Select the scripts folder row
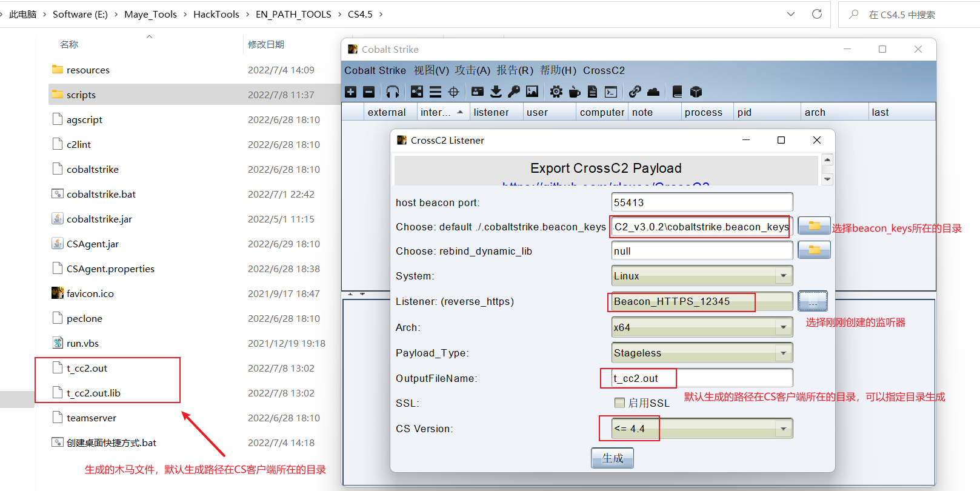The width and height of the screenshot is (980, 491). point(194,95)
